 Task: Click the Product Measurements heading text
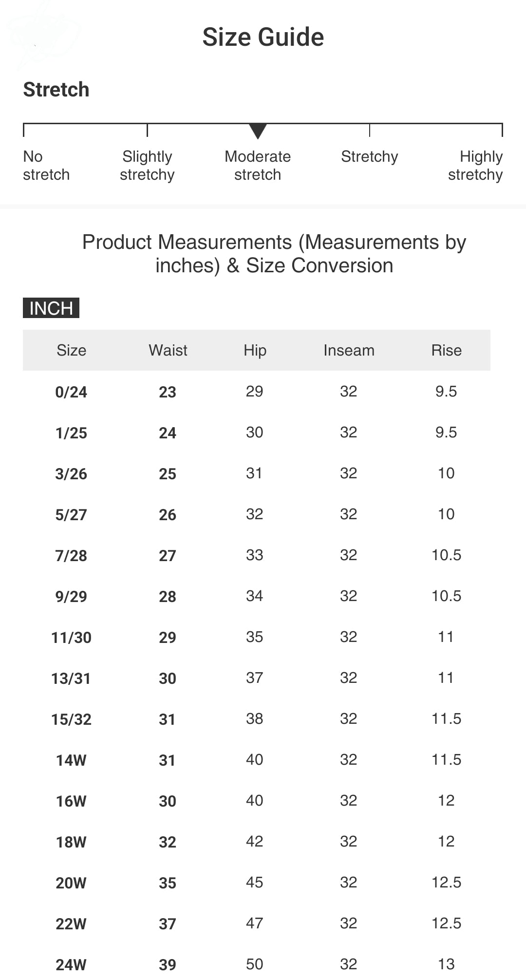pyautogui.click(x=274, y=254)
